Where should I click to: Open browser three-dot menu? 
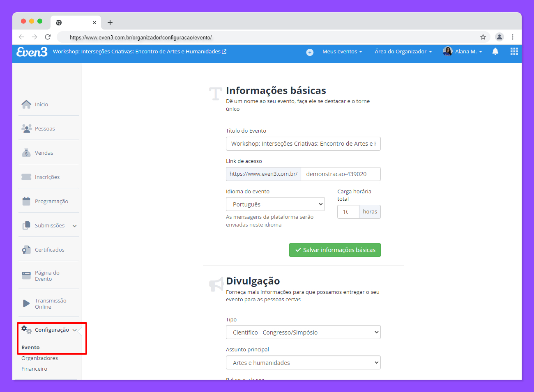[x=513, y=37]
